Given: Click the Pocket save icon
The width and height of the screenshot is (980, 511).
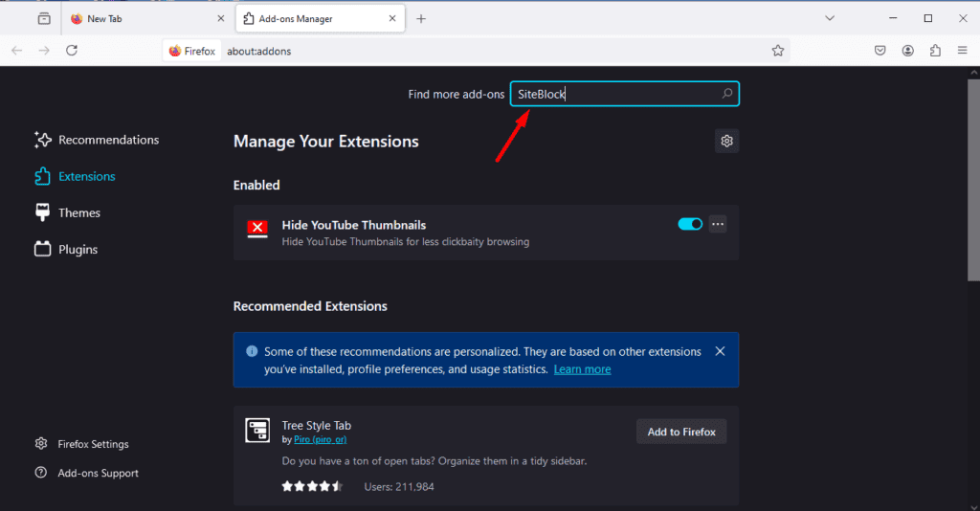Looking at the screenshot, I should [880, 51].
